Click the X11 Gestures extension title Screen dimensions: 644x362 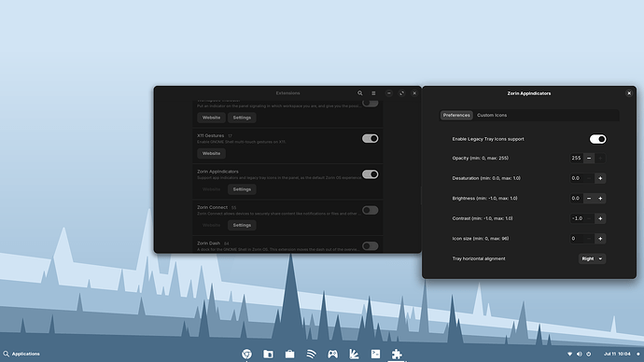[210, 135]
